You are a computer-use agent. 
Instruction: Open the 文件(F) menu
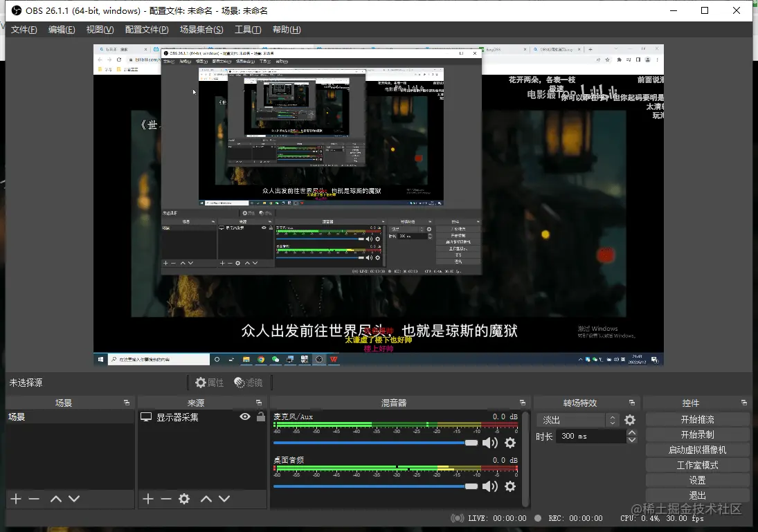click(x=24, y=30)
